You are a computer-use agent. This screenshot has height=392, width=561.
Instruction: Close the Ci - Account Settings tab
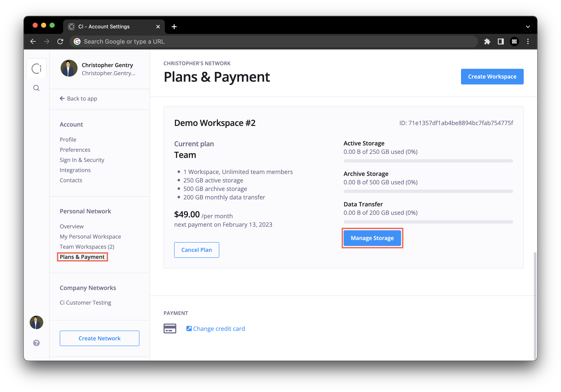[158, 27]
